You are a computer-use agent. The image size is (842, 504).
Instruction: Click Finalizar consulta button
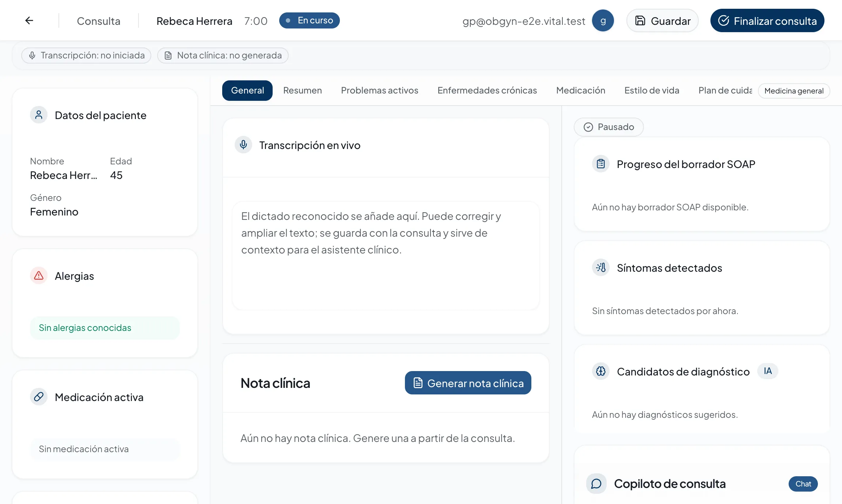pyautogui.click(x=767, y=20)
